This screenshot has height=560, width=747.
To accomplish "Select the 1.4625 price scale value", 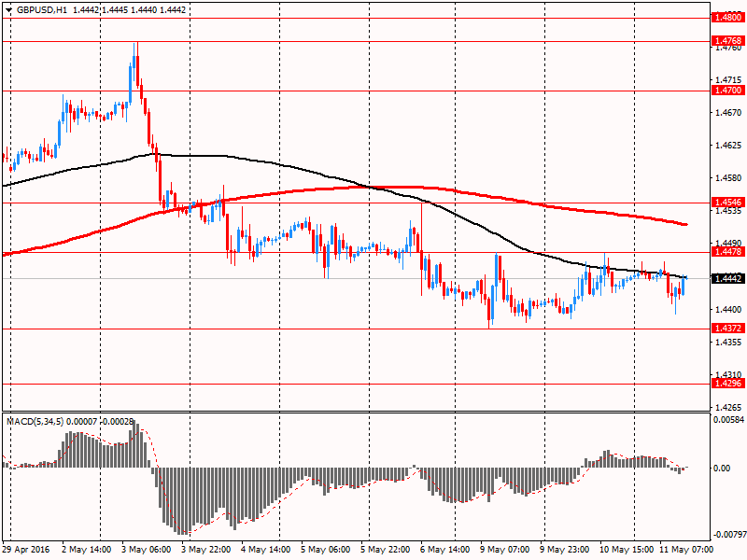I will tap(729, 145).
